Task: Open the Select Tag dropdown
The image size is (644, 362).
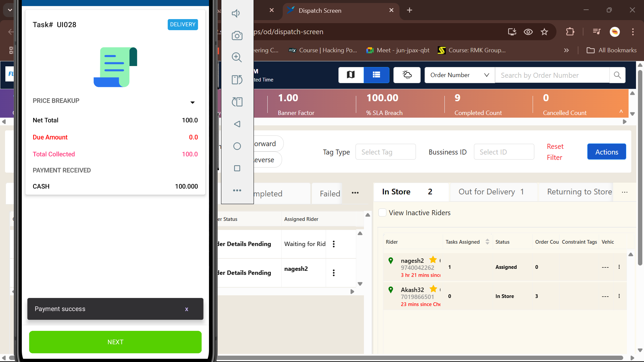Action: 385,152
